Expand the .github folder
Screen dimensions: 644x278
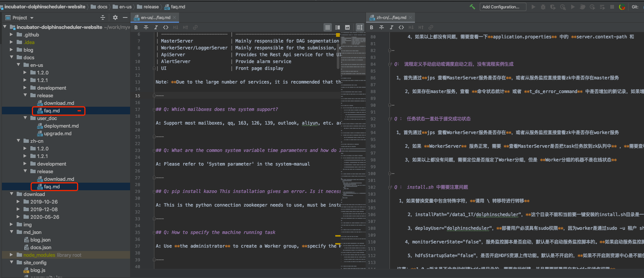(x=11, y=35)
